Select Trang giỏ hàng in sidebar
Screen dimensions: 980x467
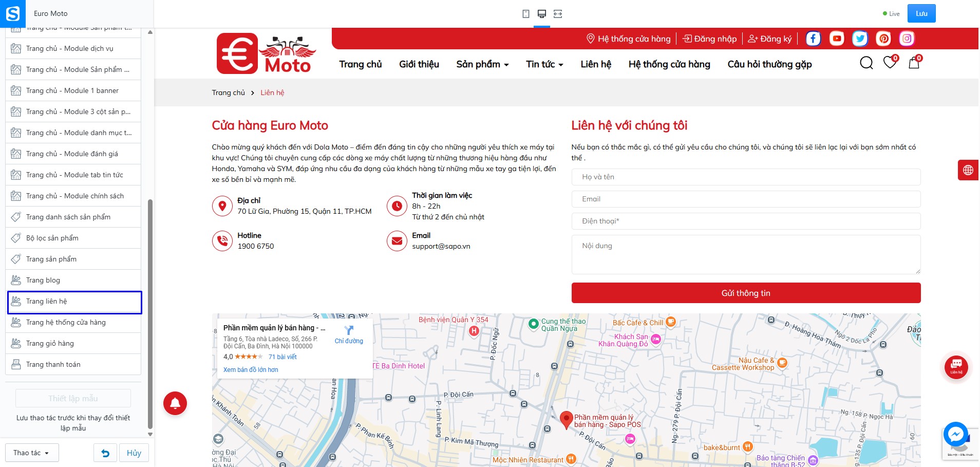[73, 343]
